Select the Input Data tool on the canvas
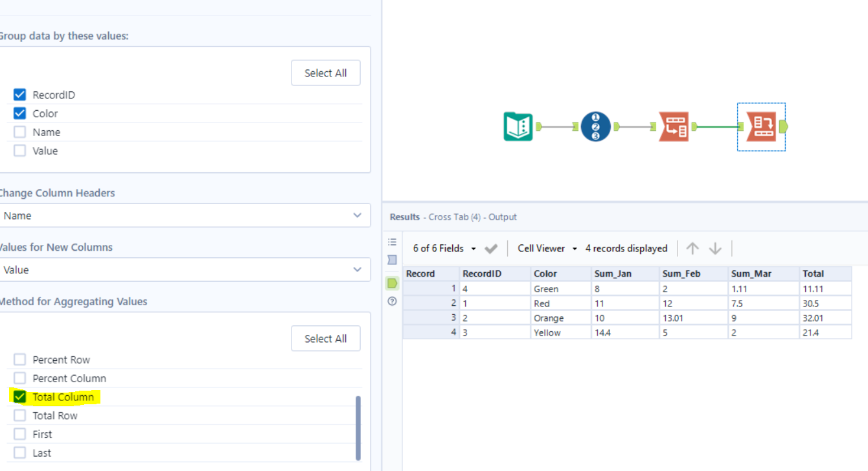 pyautogui.click(x=518, y=126)
